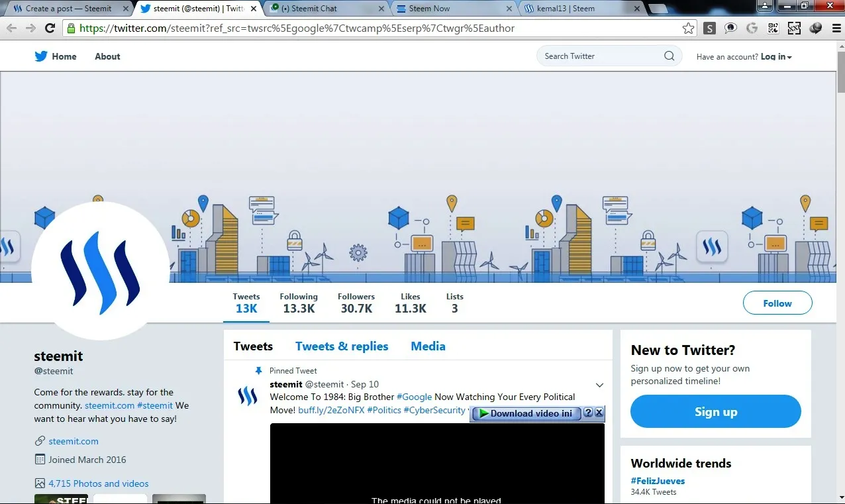845x504 pixels.
Task: Click the S extension icon in toolbar
Action: tap(710, 28)
